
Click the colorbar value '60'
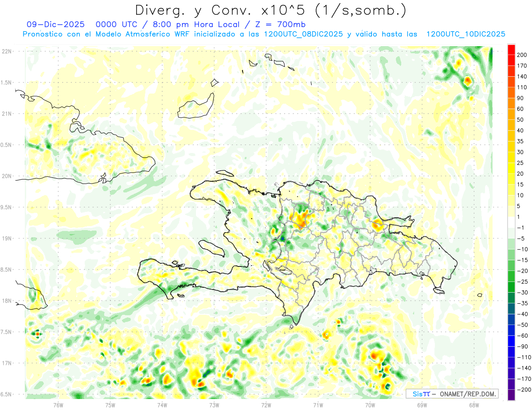tap(521, 109)
